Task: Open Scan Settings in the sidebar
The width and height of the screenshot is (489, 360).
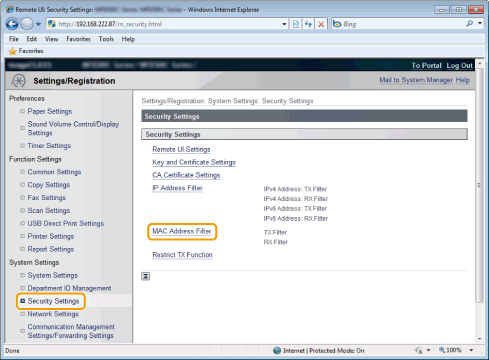Action: coord(49,211)
